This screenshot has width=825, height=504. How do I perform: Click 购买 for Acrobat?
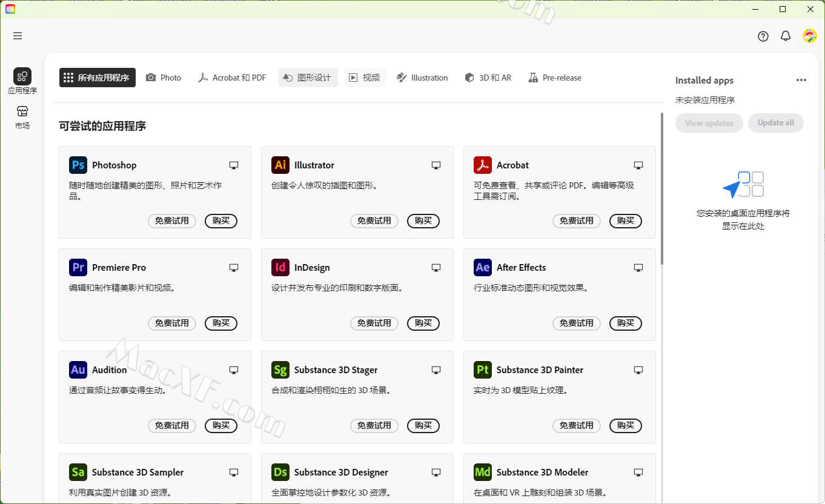pos(626,221)
